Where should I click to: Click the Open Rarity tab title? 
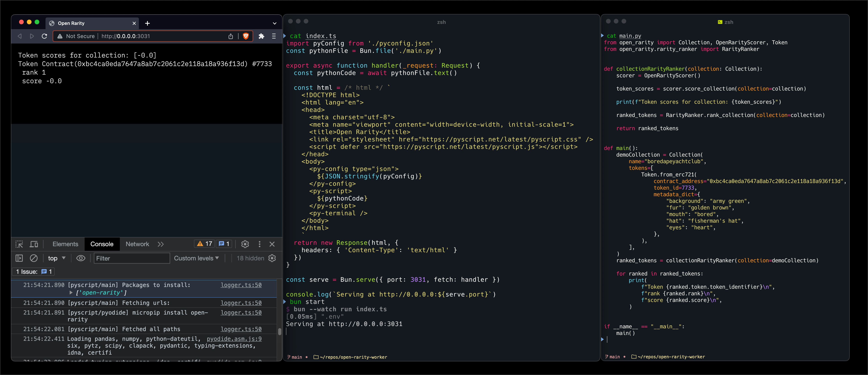pos(71,23)
